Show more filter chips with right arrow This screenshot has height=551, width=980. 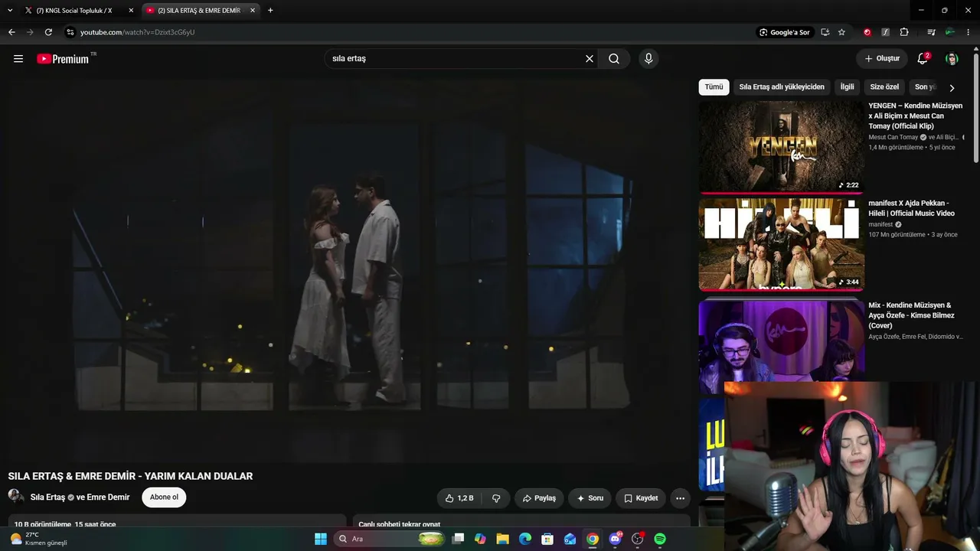coord(952,87)
